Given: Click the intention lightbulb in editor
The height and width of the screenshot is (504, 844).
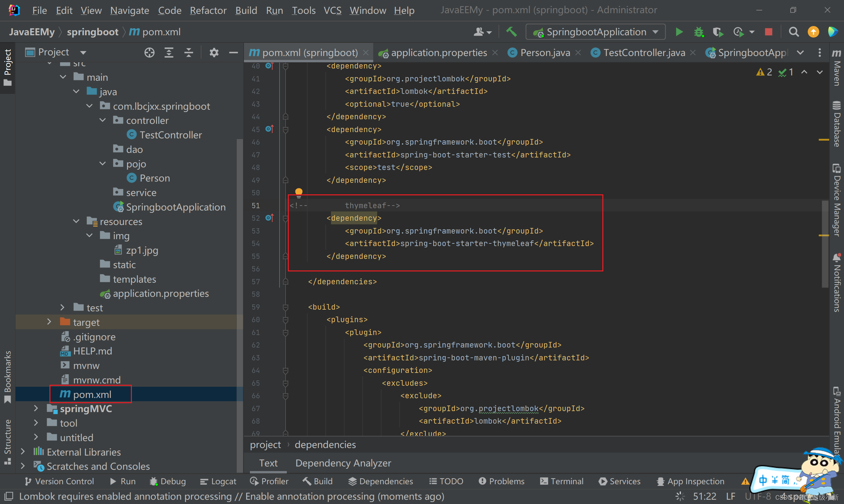Looking at the screenshot, I should click(x=298, y=192).
